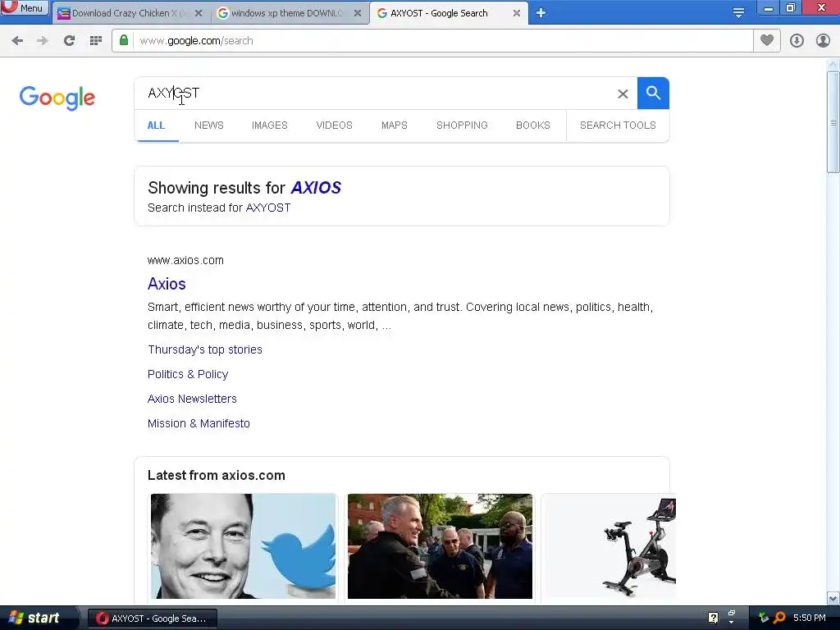Switch to the SHOPPING results tab

point(462,126)
